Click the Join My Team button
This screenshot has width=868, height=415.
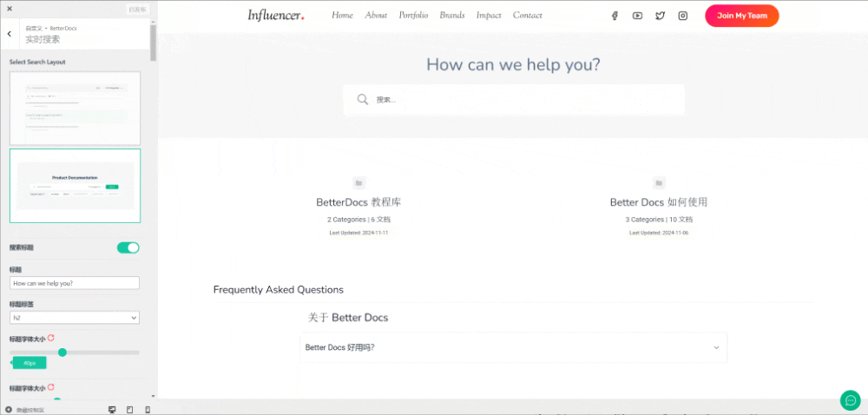pos(742,16)
